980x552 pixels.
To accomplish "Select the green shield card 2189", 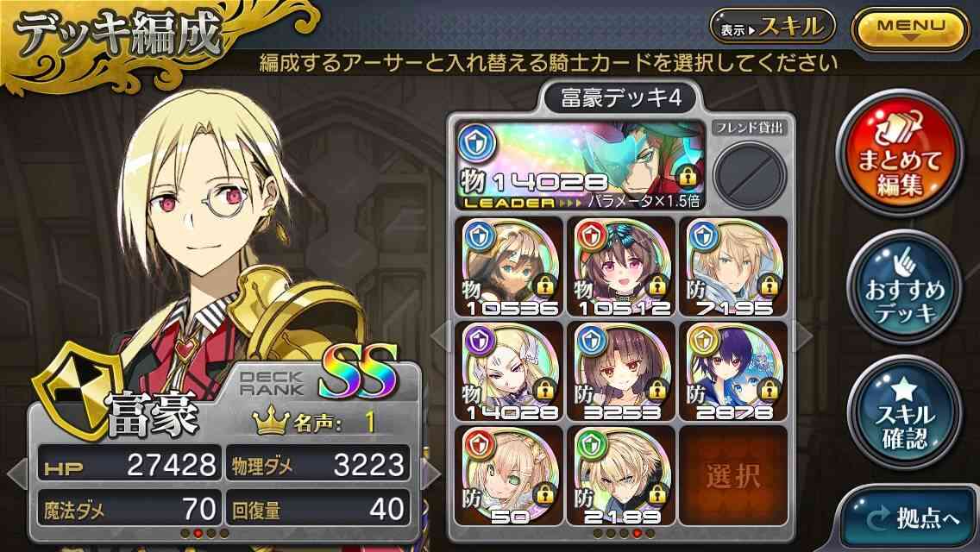I will (620, 476).
